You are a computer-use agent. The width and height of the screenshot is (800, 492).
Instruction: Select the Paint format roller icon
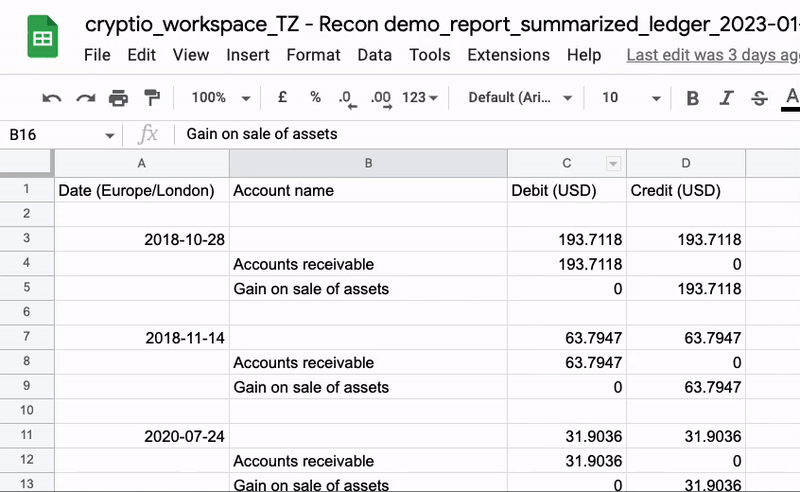[152, 97]
